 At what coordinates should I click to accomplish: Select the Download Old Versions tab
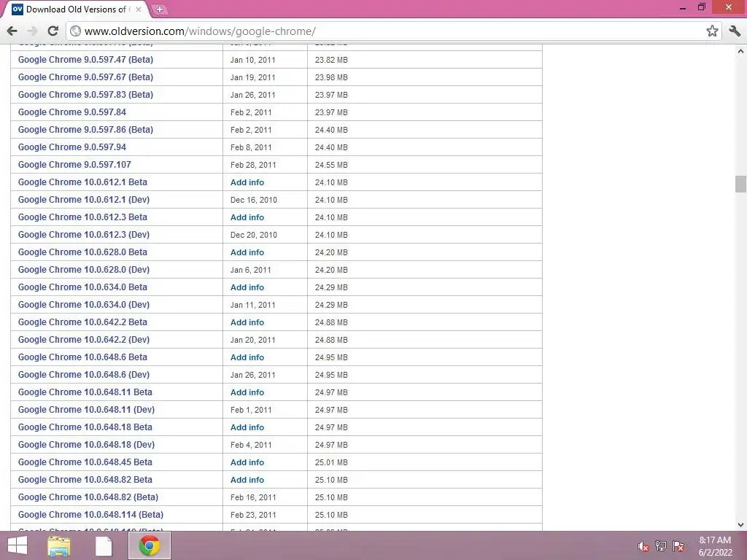[76, 9]
